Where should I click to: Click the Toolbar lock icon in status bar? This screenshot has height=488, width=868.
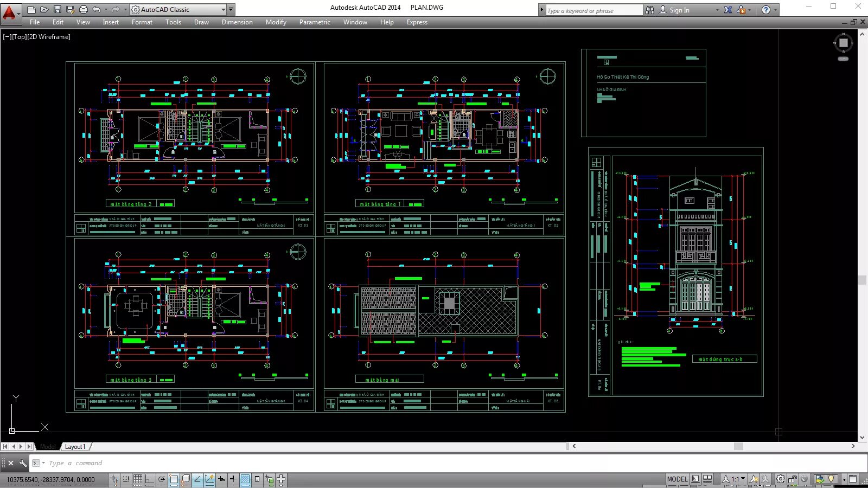click(x=793, y=479)
